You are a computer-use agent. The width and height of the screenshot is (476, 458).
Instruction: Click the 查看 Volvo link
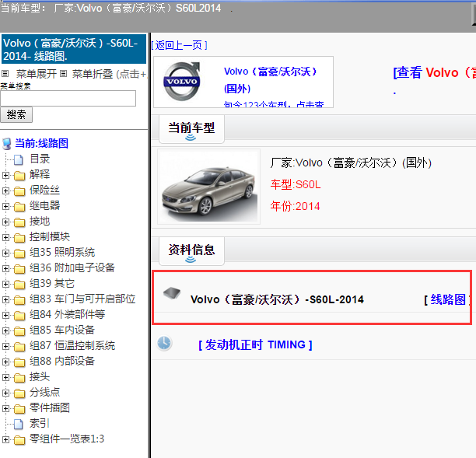click(x=435, y=72)
